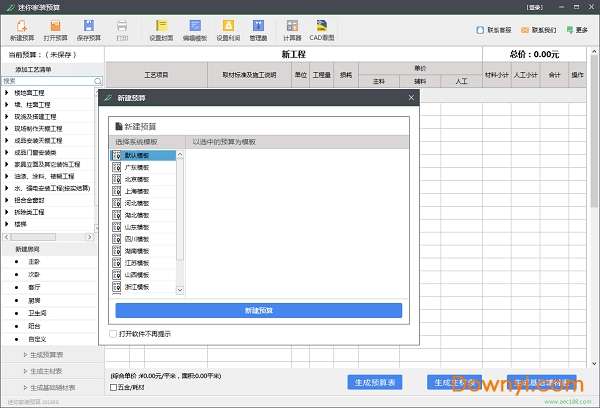The width and height of the screenshot is (600, 408).
Task: Open the 编辑模板 tool
Action: coord(194,29)
